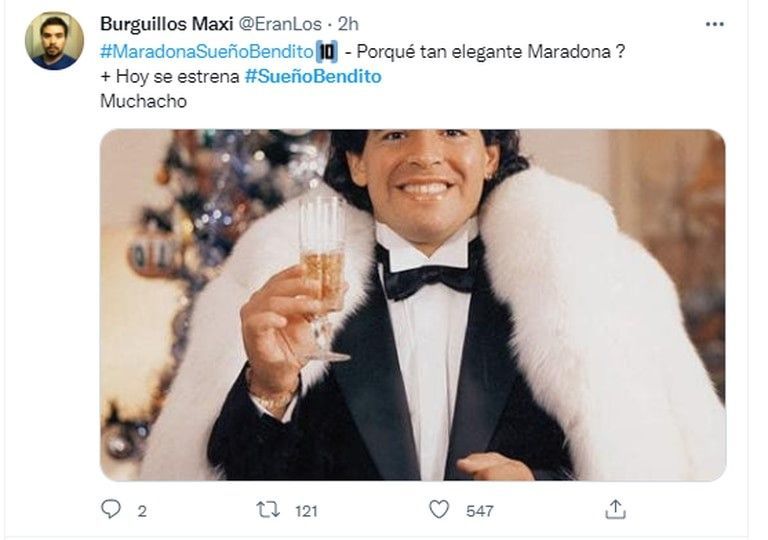
Task: Click the reply speech bubble icon
Action: click(111, 510)
